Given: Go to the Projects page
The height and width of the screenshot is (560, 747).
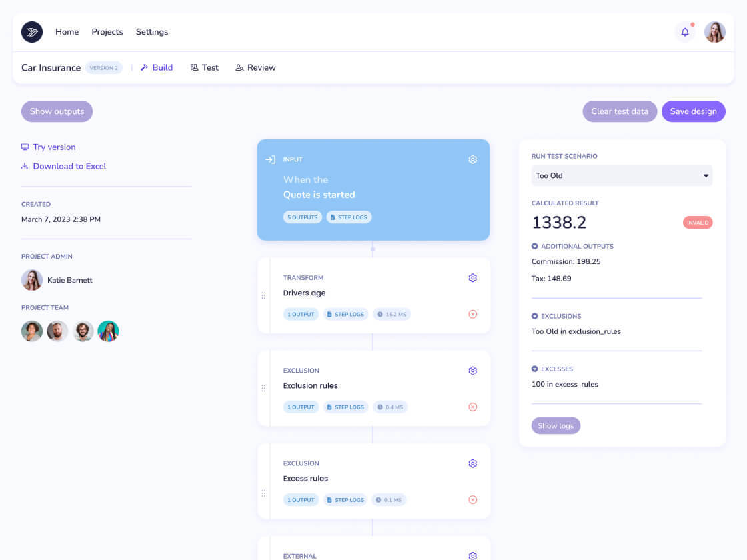Looking at the screenshot, I should click(x=107, y=31).
